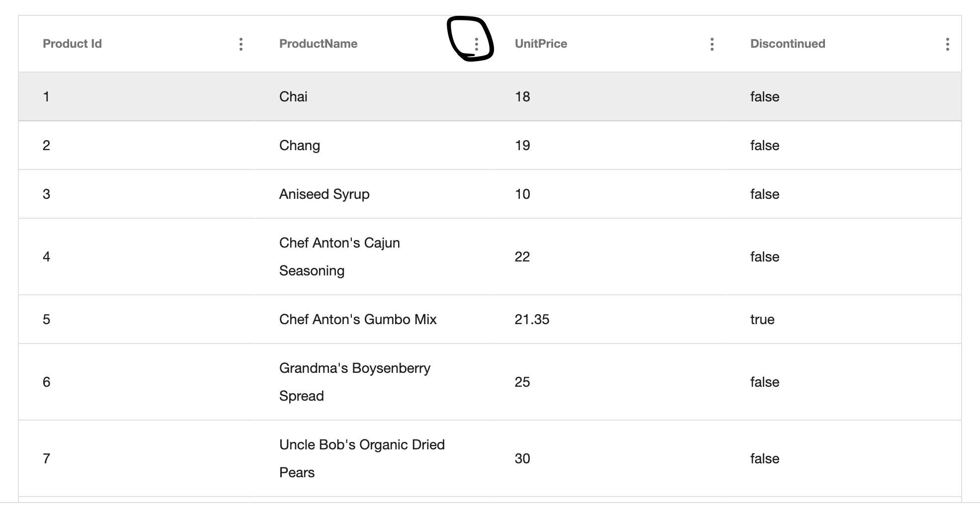Select the Chai row
The height and width of the screenshot is (516, 980).
tap(293, 96)
